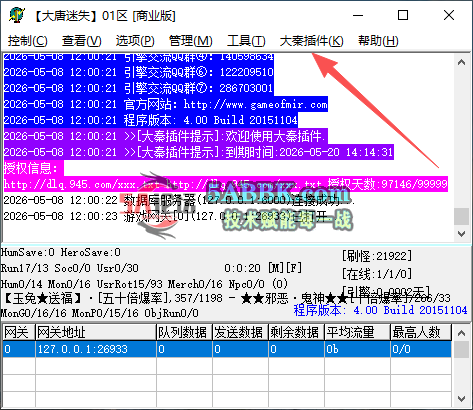Screen dimensions: 473x410
Task: Open the 大秦插件(K) menu
Action: click(x=311, y=41)
